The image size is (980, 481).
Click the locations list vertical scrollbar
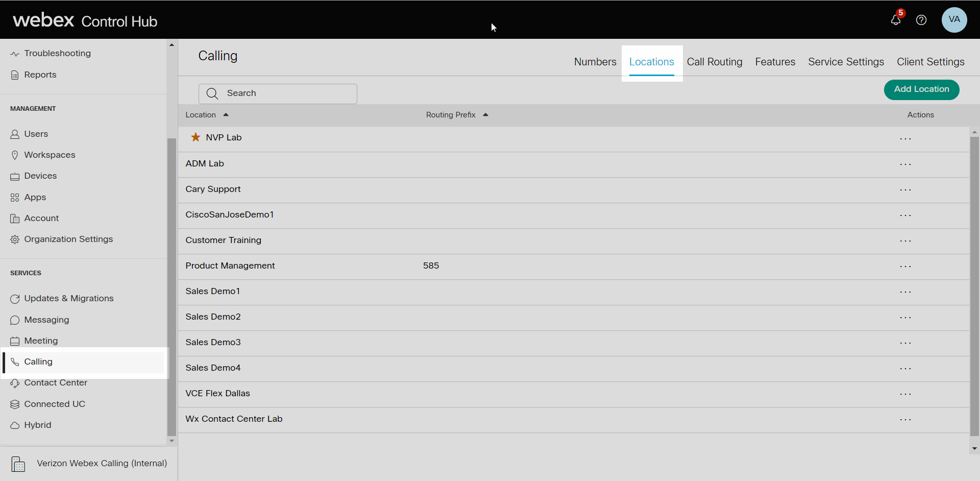tap(974, 286)
